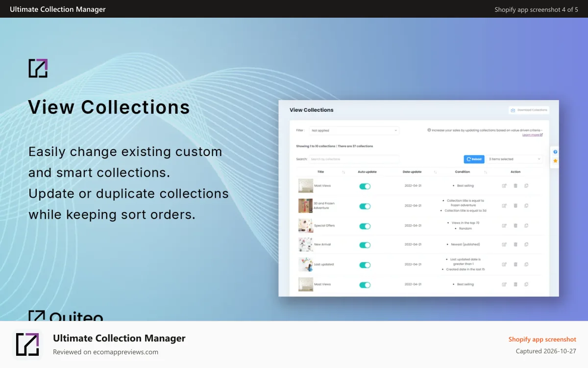Open the 3D and Frozen Adventure thumbnail

click(x=305, y=206)
